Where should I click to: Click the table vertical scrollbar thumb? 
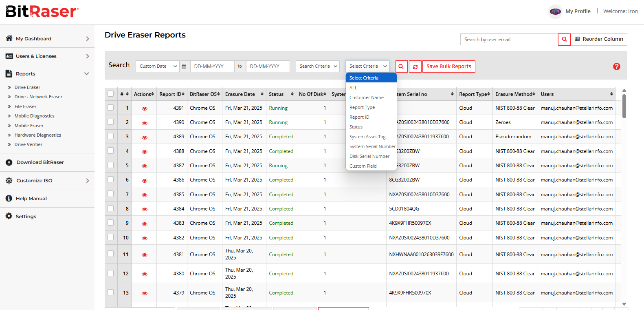point(624,106)
